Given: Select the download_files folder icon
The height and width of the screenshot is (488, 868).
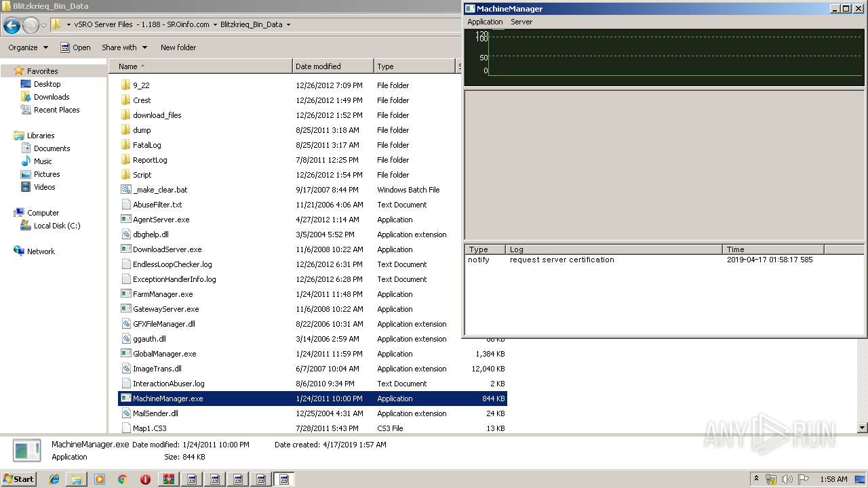Looking at the screenshot, I should tap(125, 115).
